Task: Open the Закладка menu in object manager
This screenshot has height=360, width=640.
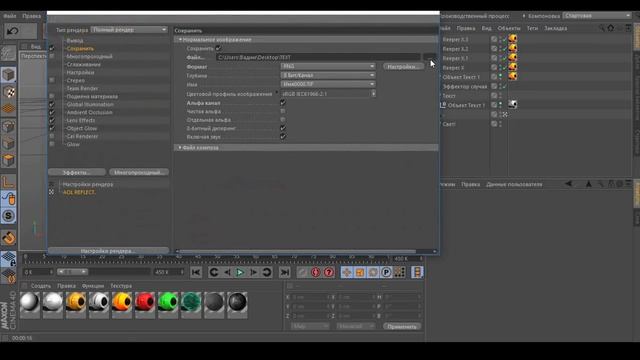Action: (556, 28)
